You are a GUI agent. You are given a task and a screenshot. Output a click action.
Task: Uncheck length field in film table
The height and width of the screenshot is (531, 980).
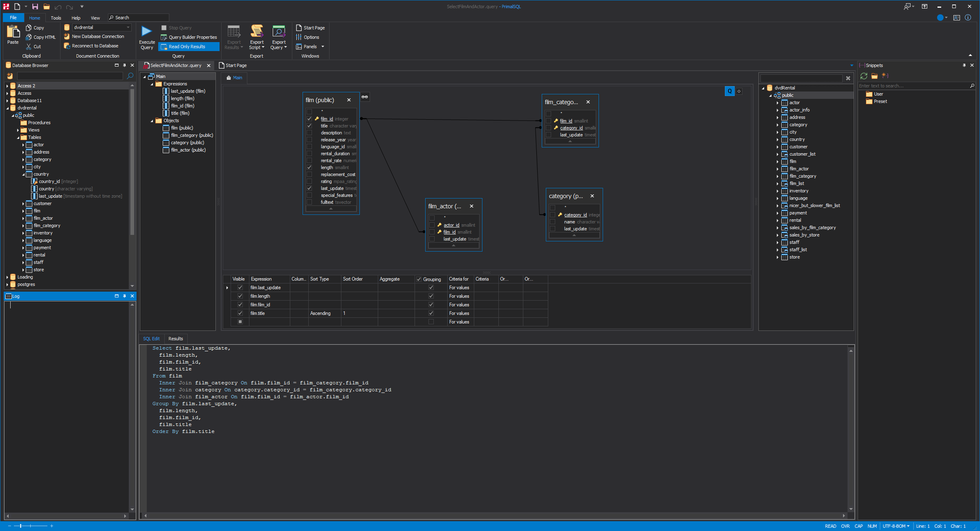(x=309, y=167)
